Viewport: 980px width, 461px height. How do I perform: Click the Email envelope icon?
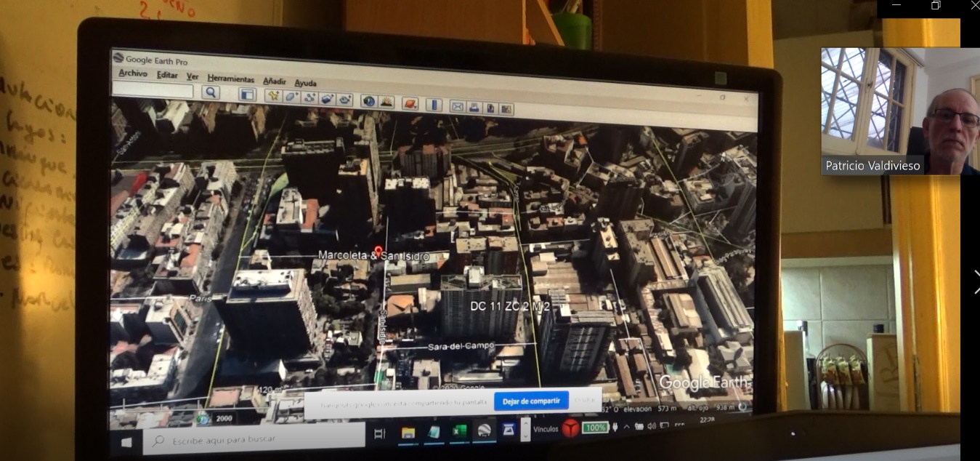coord(458,106)
